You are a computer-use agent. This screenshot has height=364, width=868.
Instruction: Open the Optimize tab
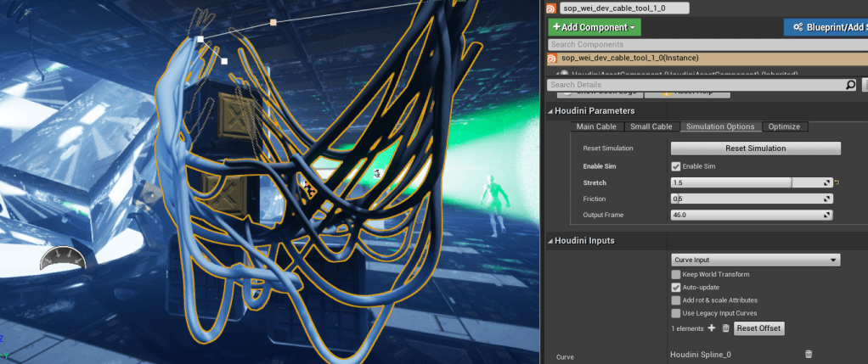(784, 126)
